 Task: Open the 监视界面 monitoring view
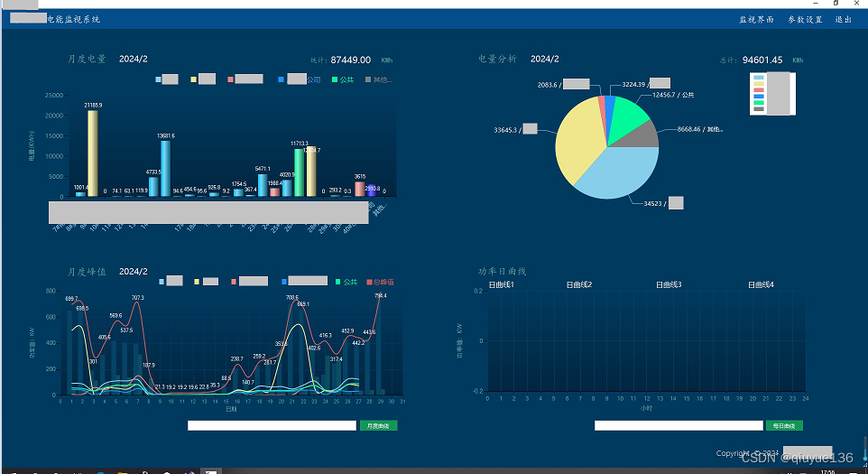click(x=756, y=19)
